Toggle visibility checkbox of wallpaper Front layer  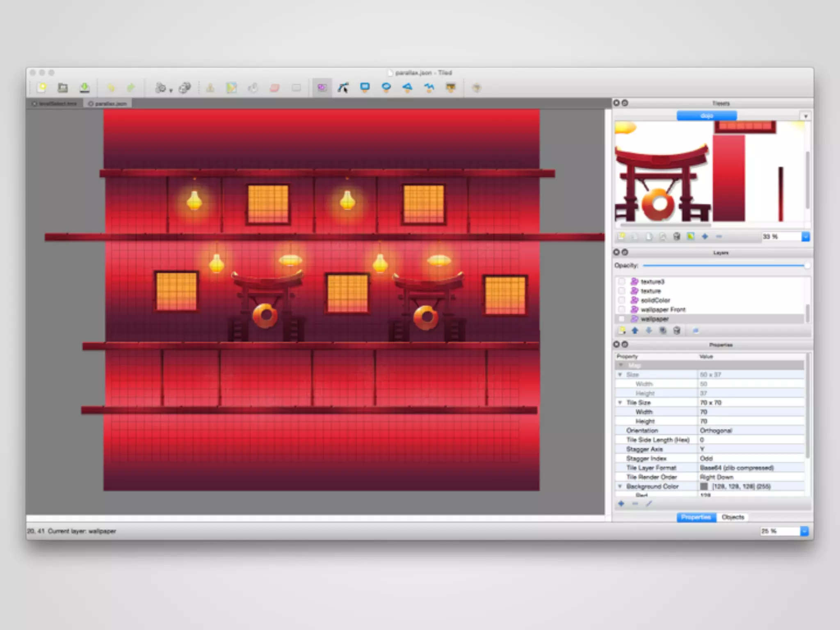(x=622, y=310)
